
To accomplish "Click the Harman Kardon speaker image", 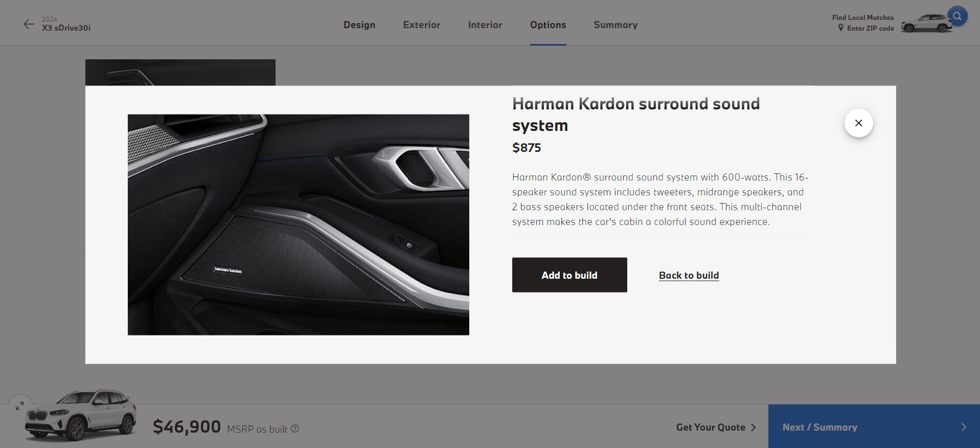I will pos(299,225).
